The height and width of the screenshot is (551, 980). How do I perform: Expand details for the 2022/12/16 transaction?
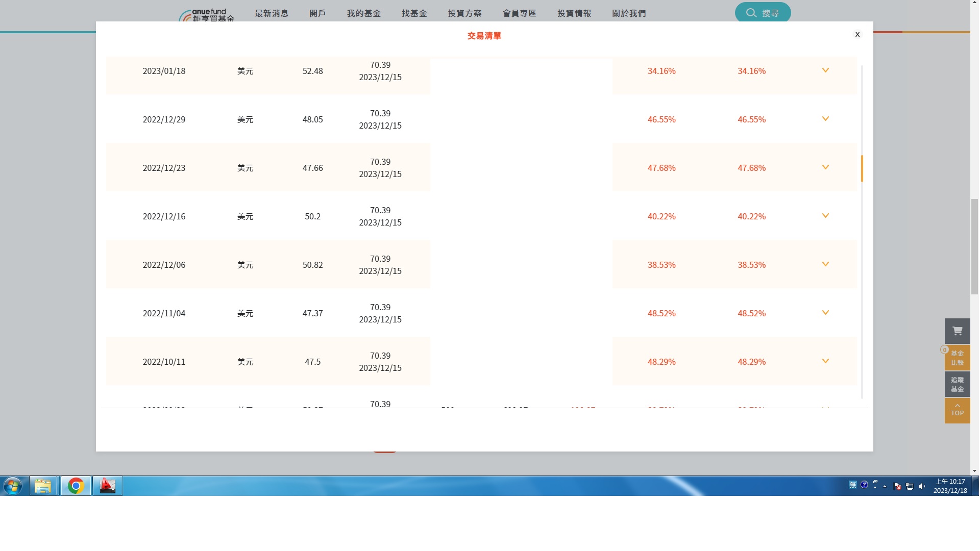pyautogui.click(x=825, y=216)
